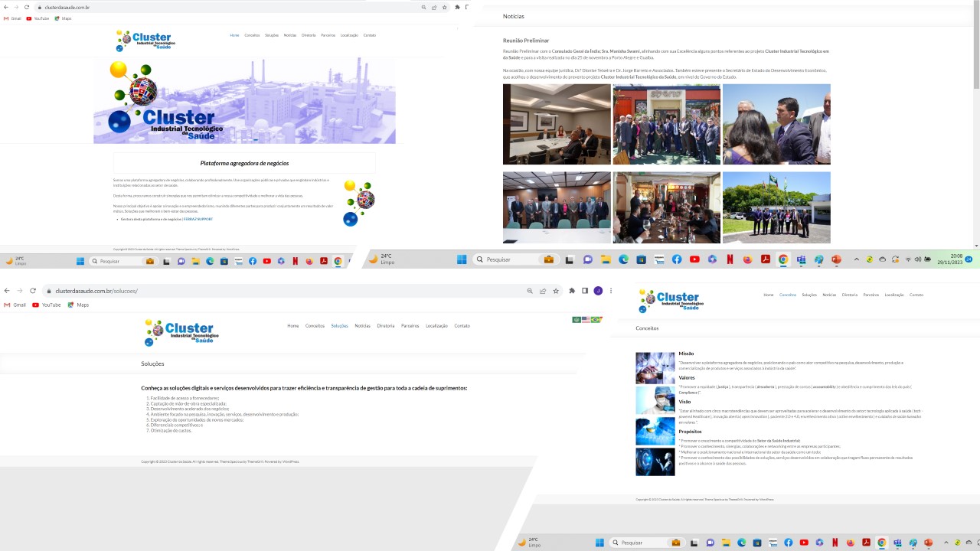Bookmark the solucoes page with the star icon

point(556,291)
